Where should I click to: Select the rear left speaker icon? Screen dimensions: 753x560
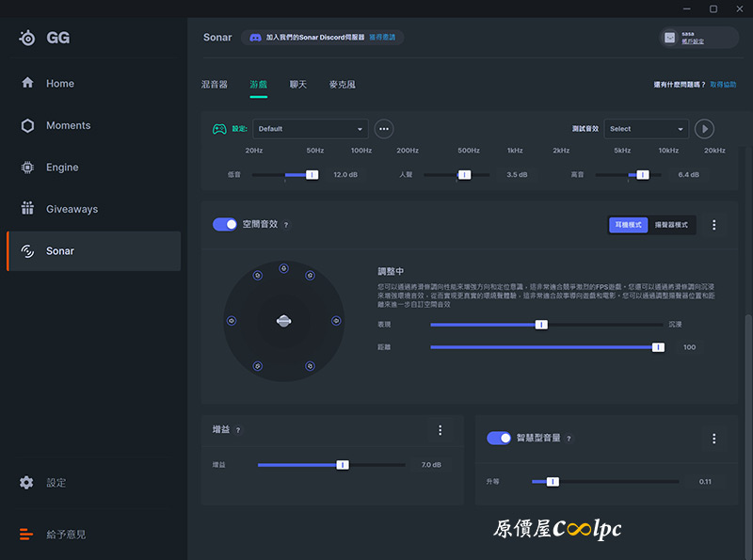click(258, 366)
